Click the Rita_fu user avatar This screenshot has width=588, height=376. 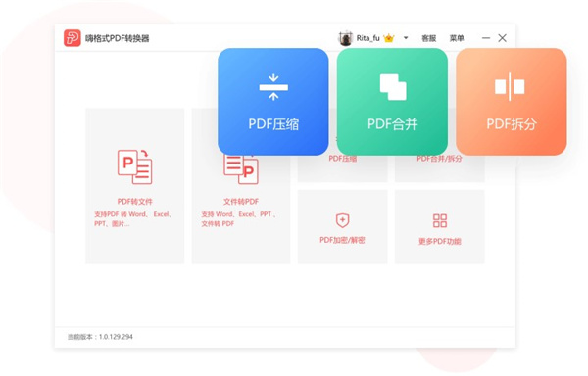345,38
